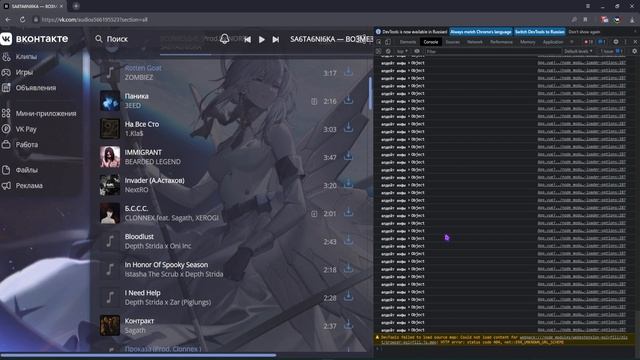Switch to the Sources tab
The height and width of the screenshot is (360, 640).
[x=452, y=42]
